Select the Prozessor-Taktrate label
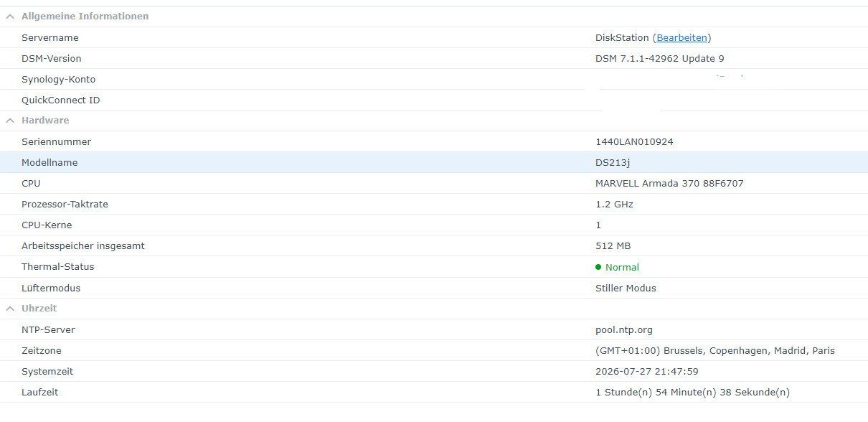Image resolution: width=868 pixels, height=422 pixels. 65,205
